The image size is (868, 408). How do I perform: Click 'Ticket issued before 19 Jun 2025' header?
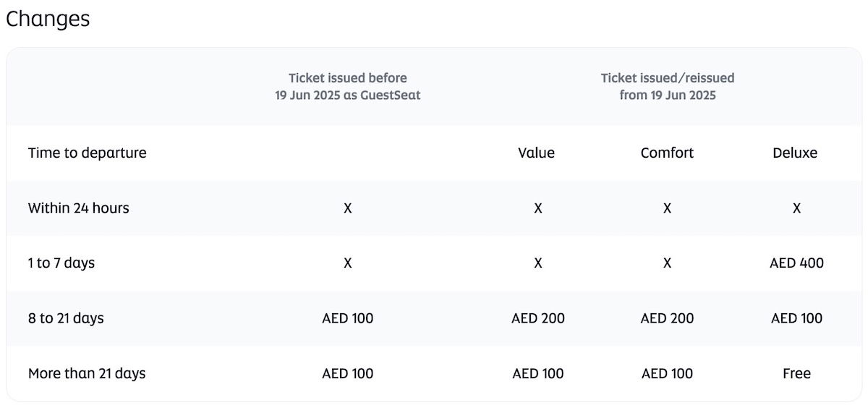tap(348, 86)
